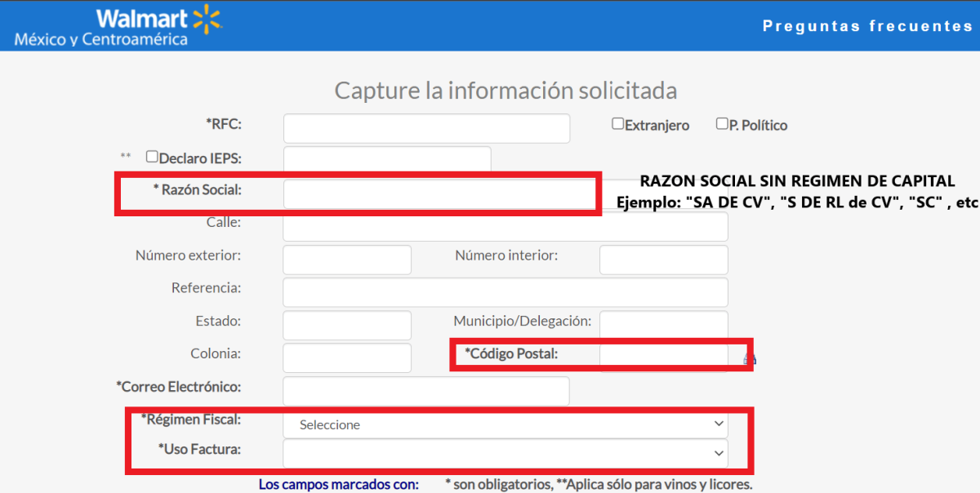Click into the RFC text field
Image resolution: width=980 pixels, height=493 pixels.
pos(426,128)
